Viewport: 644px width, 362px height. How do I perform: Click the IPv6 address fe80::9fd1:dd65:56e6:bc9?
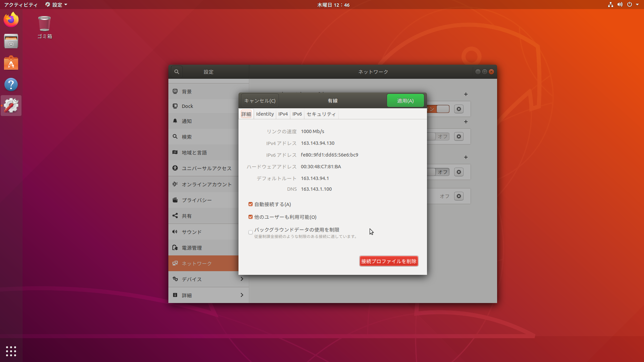click(329, 155)
